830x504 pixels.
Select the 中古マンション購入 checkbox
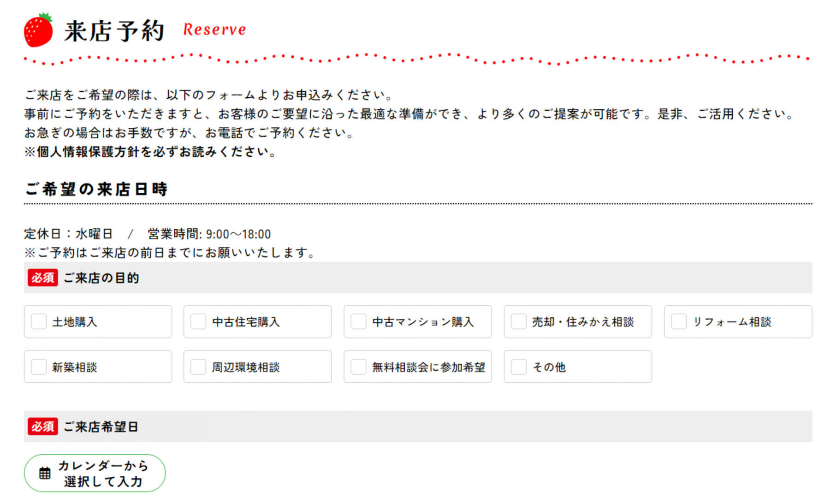[x=358, y=321]
